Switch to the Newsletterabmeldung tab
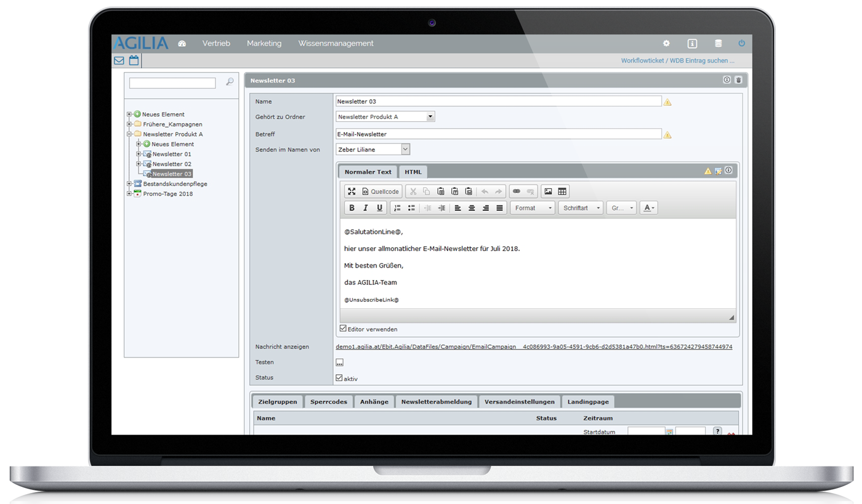The image size is (862, 504). click(437, 402)
